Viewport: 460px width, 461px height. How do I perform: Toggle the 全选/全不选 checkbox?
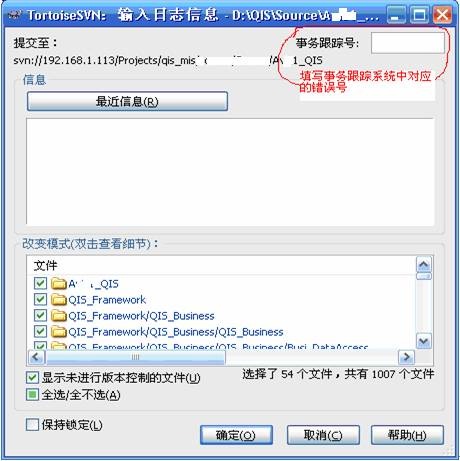tap(32, 395)
